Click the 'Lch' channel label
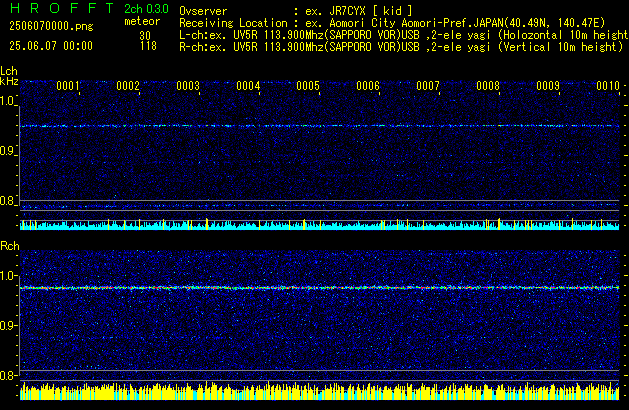The height and width of the screenshot is (410, 629). coord(9,71)
